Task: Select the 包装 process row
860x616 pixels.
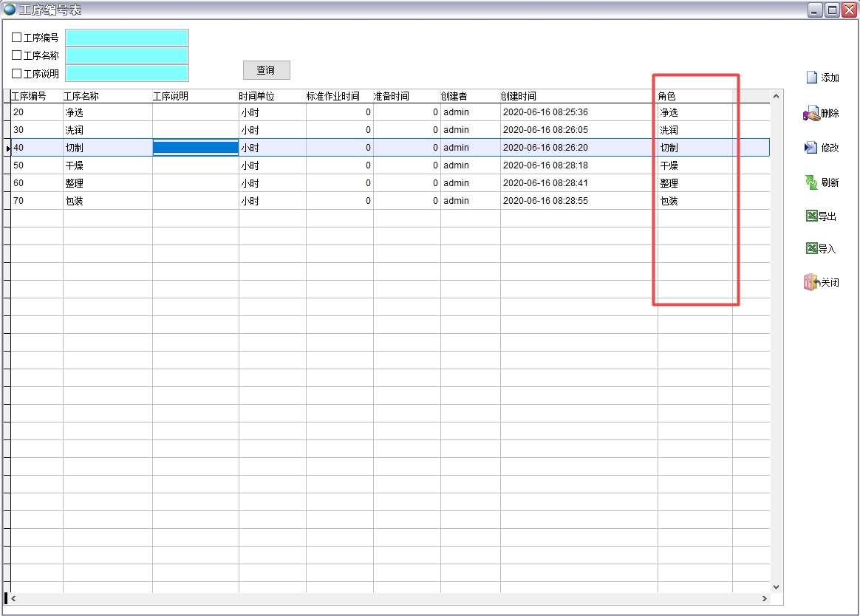Action: [74, 201]
